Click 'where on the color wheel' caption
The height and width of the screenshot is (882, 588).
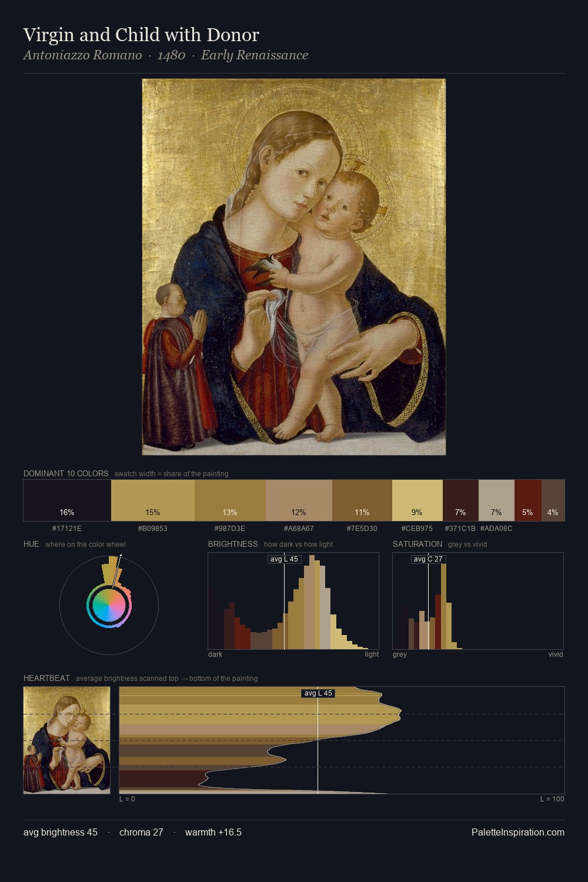point(85,544)
